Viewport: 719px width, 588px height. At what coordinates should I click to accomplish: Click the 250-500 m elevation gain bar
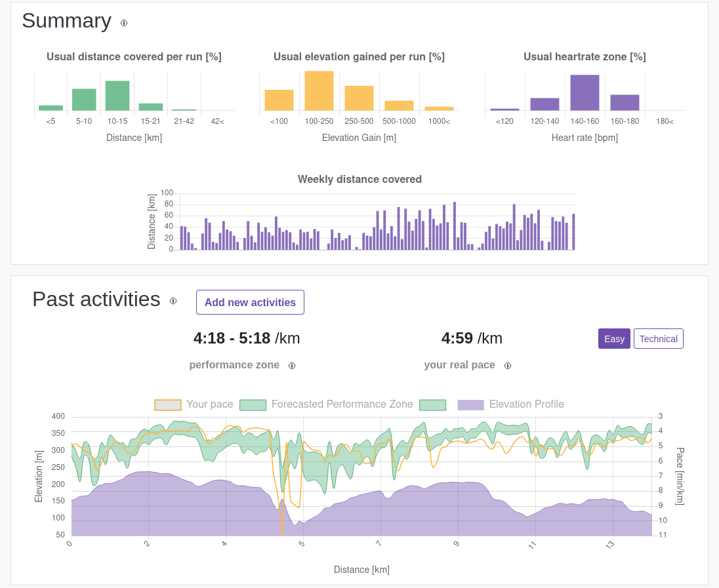359,98
